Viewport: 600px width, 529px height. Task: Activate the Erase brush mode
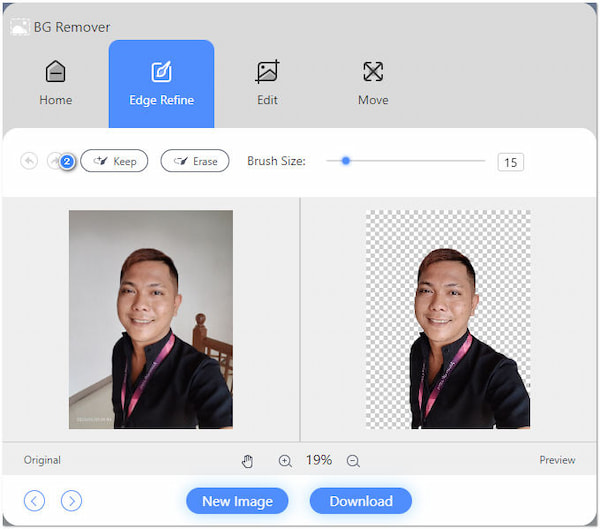click(195, 161)
